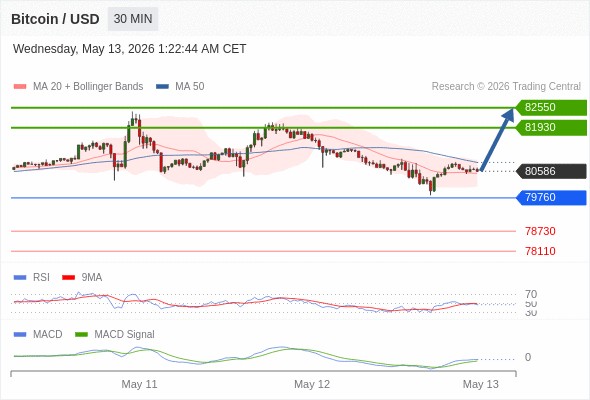This screenshot has width=590, height=400.
Task: Click the blue upward forecast arrow head
Action: click(x=509, y=115)
